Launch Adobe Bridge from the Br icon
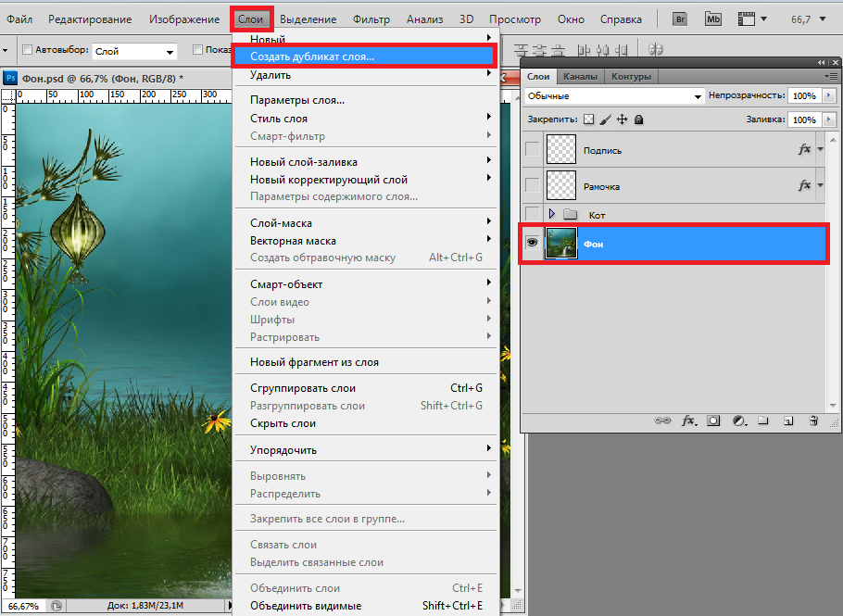Screen dimensions: 843x616 click(679, 19)
